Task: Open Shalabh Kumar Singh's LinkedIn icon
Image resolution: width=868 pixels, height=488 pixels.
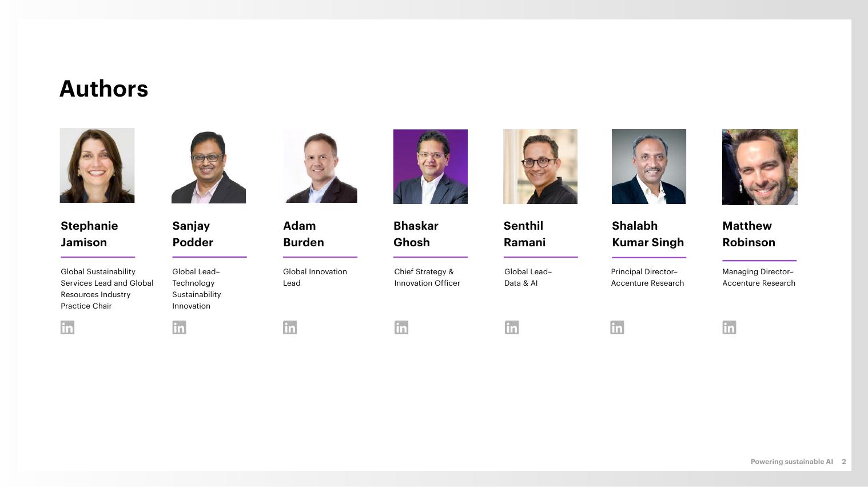Action: click(617, 327)
